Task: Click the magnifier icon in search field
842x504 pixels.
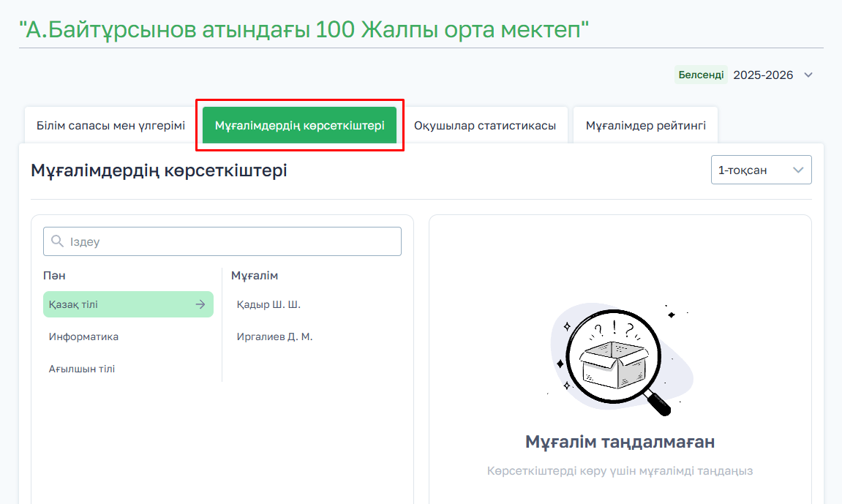Action: point(57,241)
